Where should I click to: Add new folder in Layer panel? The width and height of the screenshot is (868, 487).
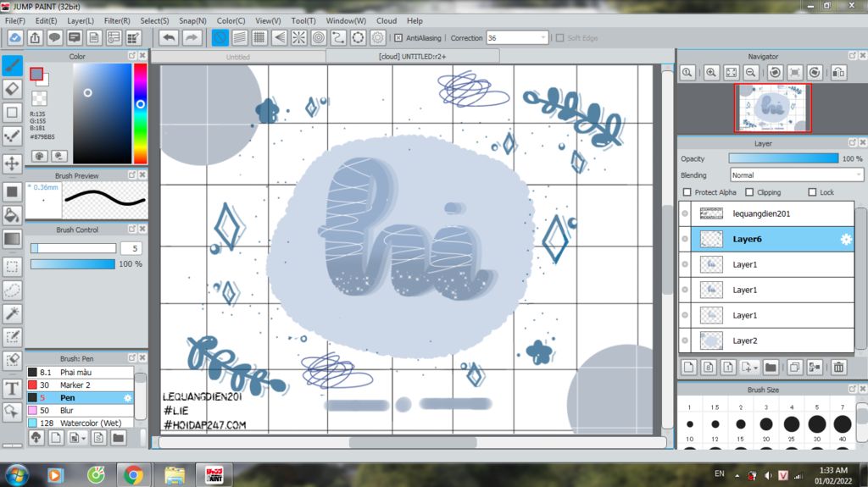(x=771, y=367)
